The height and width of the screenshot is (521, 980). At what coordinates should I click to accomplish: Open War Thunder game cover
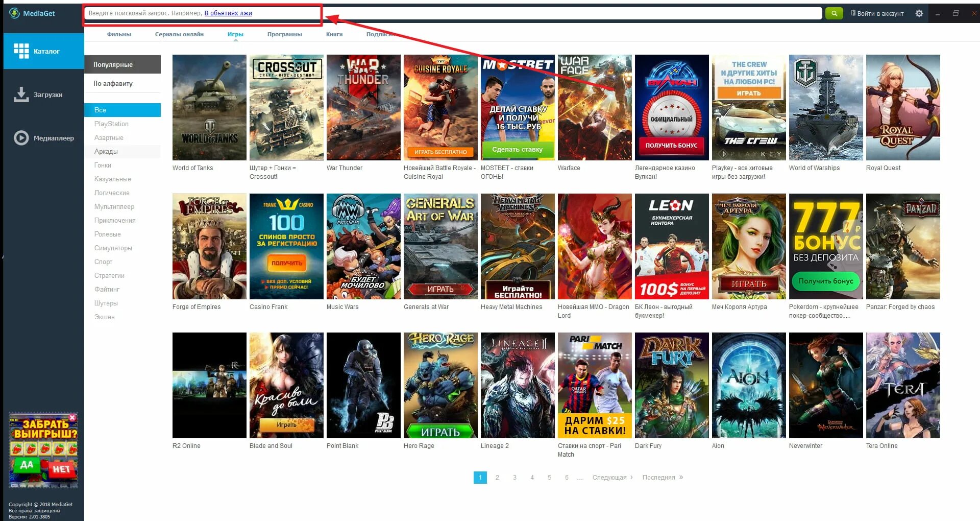(x=363, y=107)
